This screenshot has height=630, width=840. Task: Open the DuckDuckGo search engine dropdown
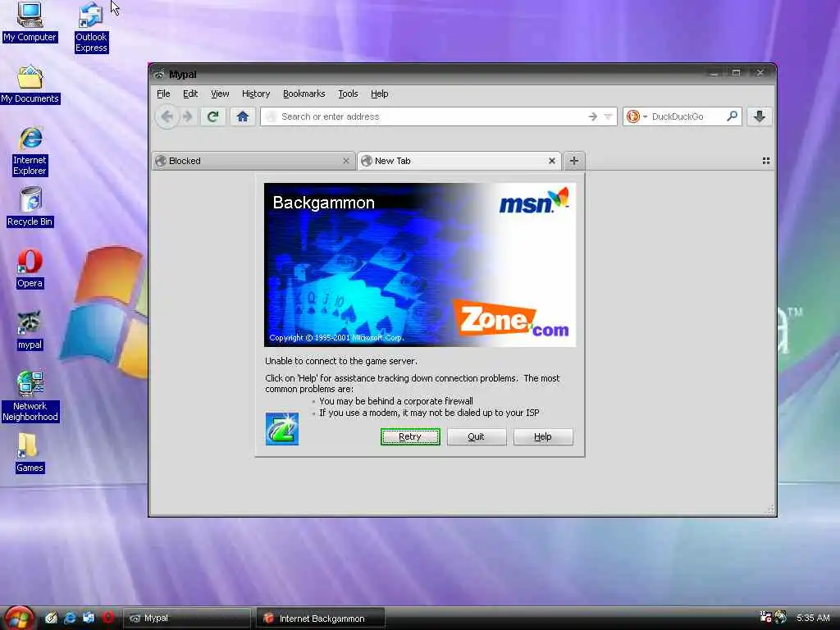637,116
